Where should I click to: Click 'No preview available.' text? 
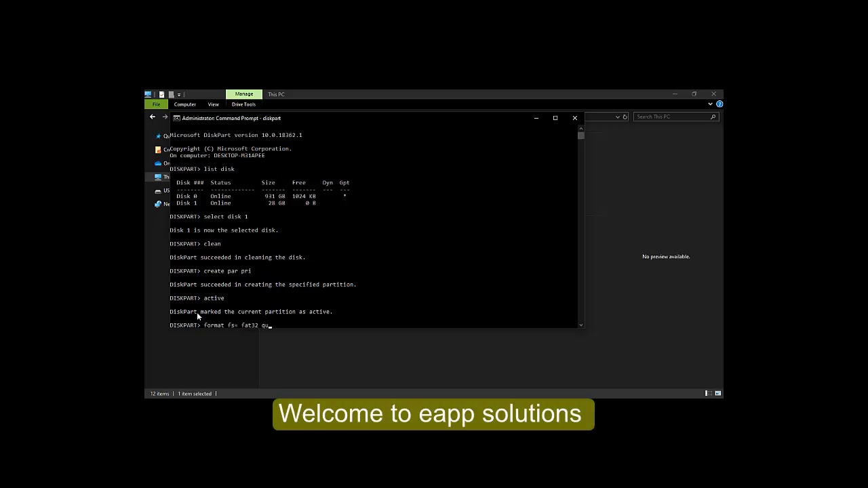(x=666, y=257)
